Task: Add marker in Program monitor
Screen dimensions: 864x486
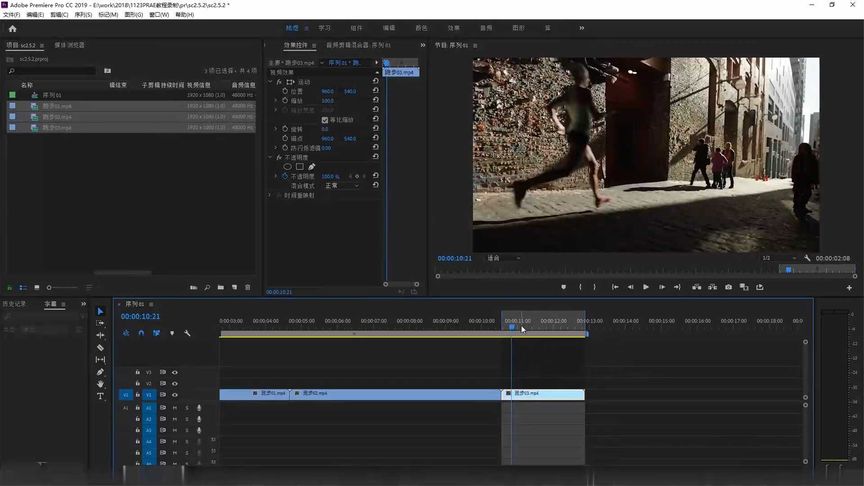Action: point(563,287)
